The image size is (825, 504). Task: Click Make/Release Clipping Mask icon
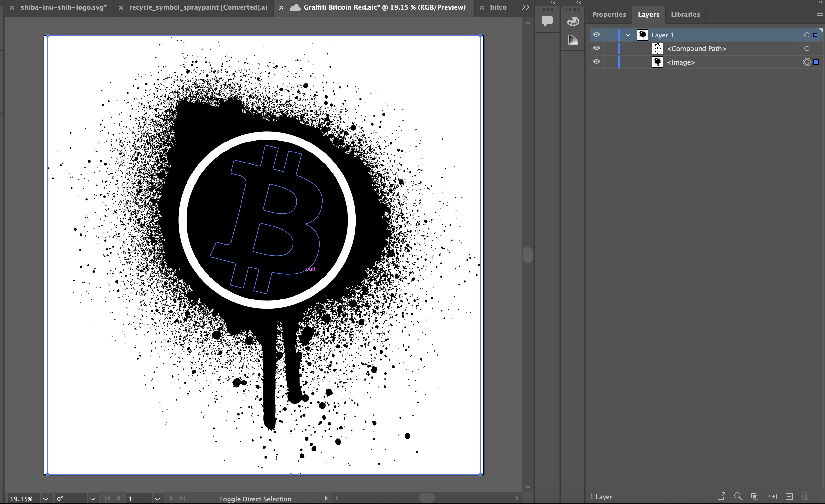pos(754,496)
